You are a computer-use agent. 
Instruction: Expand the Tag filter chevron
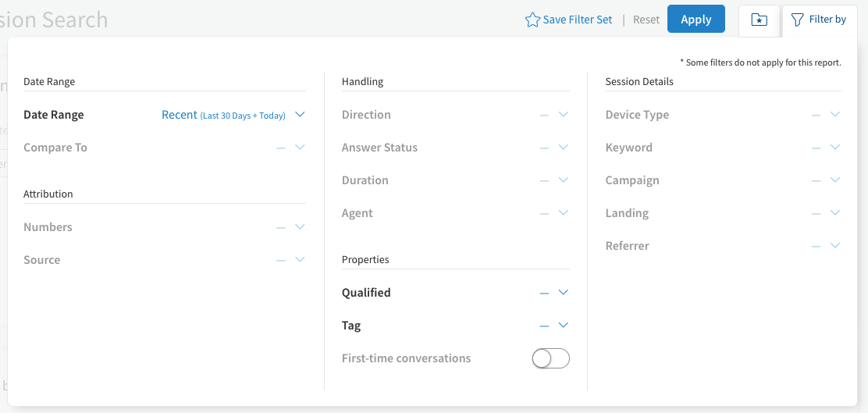[564, 325]
